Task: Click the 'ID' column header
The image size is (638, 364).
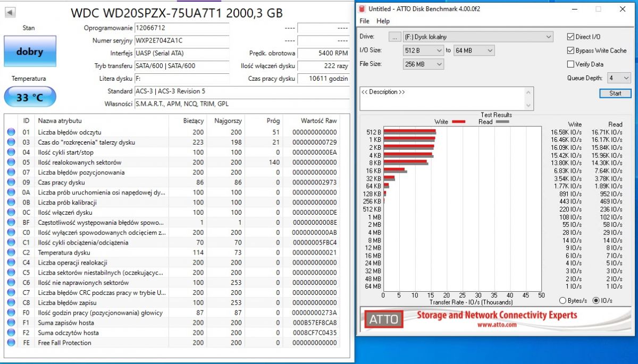Action: tap(26, 121)
